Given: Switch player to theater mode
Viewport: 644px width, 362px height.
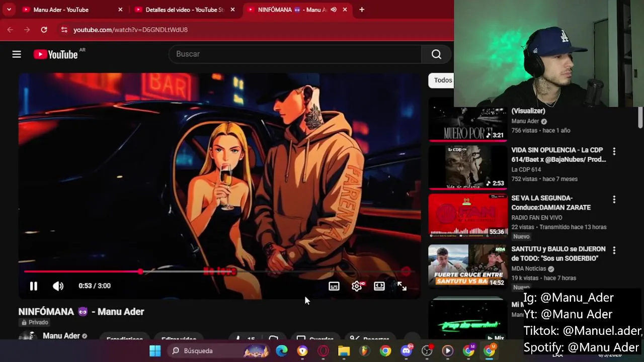Looking at the screenshot, I should pos(379,286).
